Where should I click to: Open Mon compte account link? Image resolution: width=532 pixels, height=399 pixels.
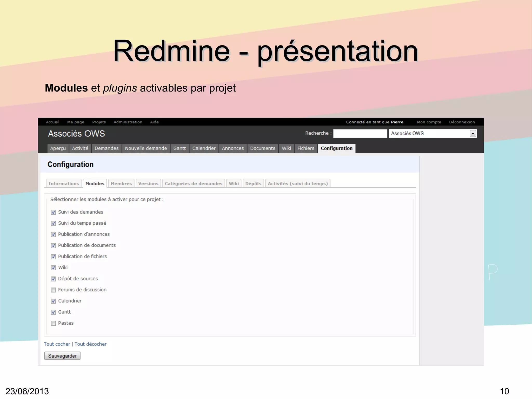(x=429, y=122)
